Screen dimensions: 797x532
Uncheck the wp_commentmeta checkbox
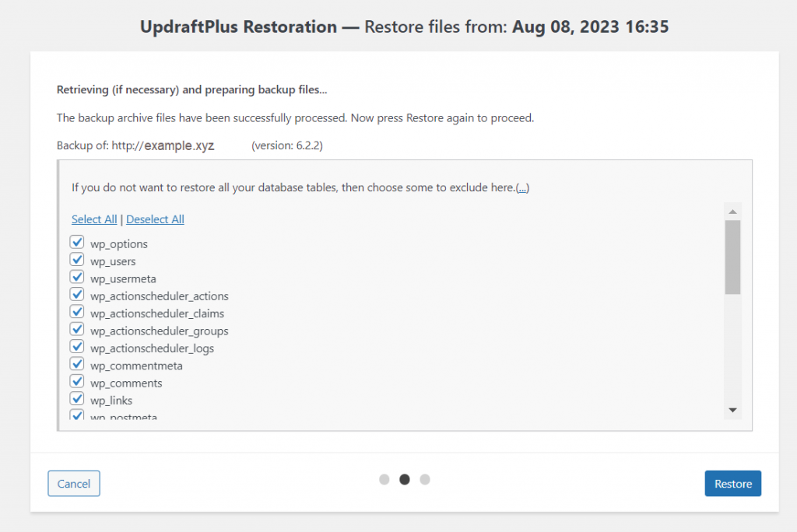[x=76, y=363]
